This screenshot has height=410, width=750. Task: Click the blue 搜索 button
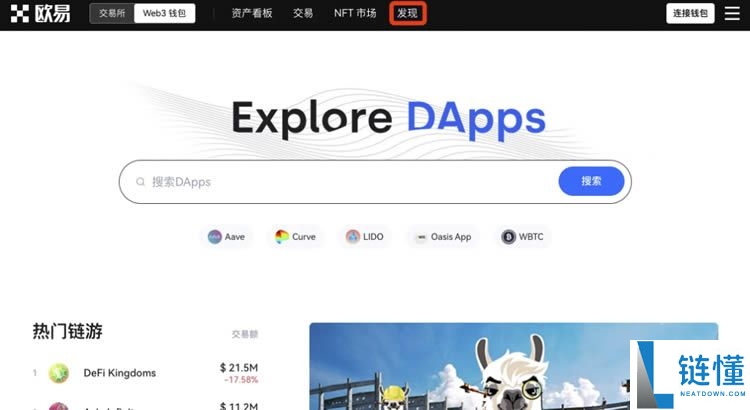(591, 181)
